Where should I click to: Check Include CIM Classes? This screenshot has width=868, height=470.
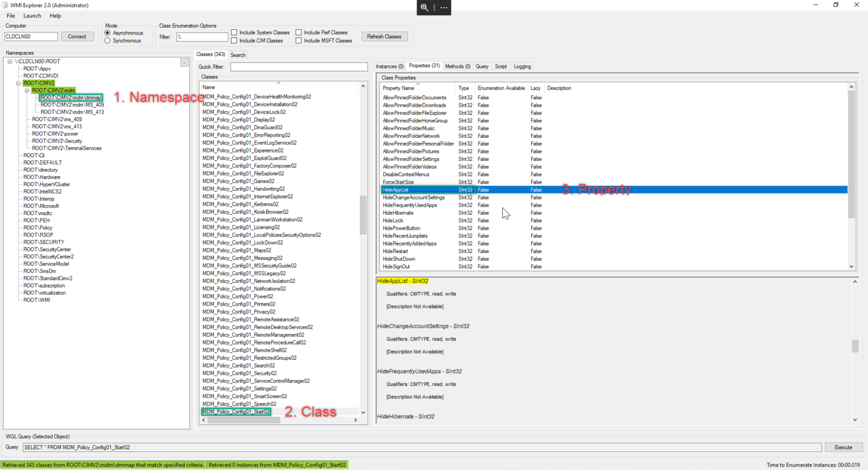(233, 40)
